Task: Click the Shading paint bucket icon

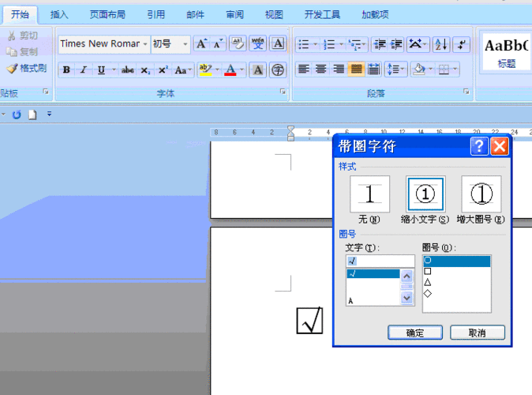Action: point(418,70)
